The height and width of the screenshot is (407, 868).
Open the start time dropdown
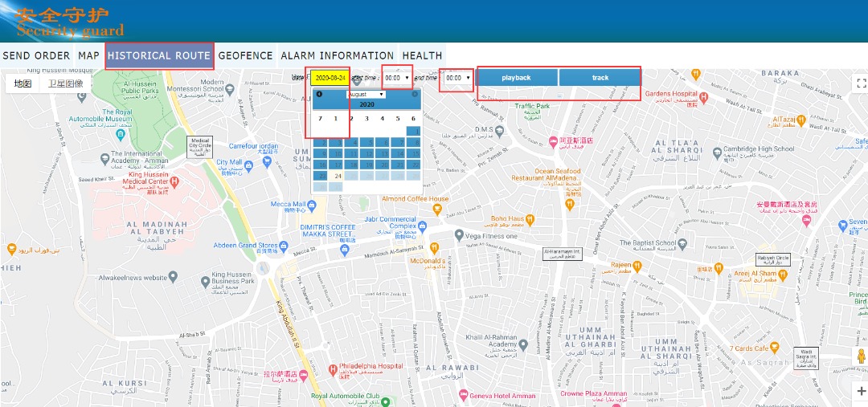pos(398,78)
